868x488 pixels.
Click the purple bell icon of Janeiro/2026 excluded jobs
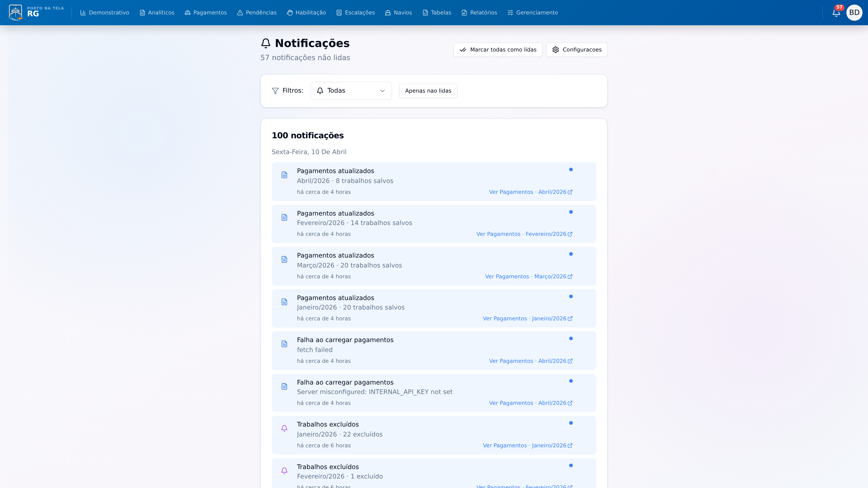(284, 428)
